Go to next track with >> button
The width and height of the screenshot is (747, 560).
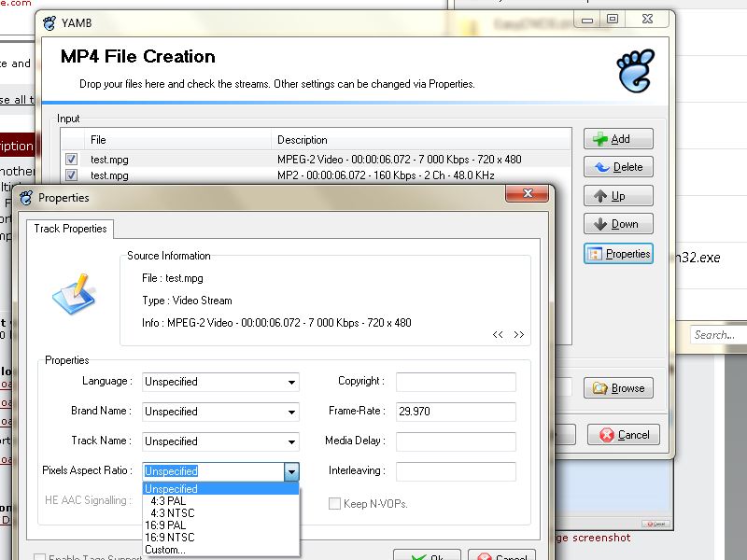(519, 334)
